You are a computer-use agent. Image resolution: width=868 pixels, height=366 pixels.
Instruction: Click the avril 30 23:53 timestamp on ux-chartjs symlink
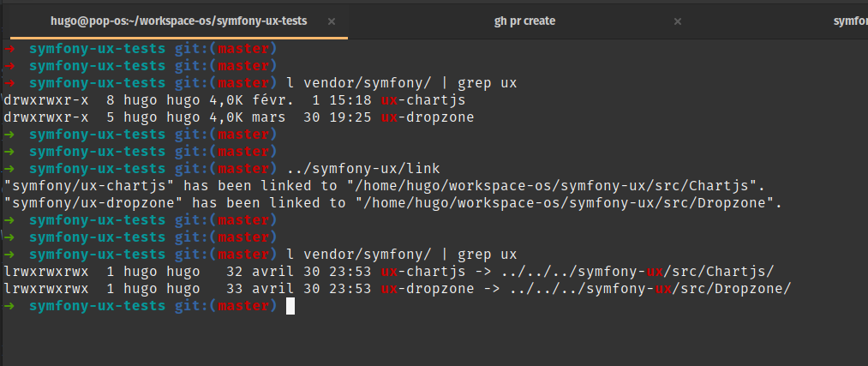coord(312,272)
